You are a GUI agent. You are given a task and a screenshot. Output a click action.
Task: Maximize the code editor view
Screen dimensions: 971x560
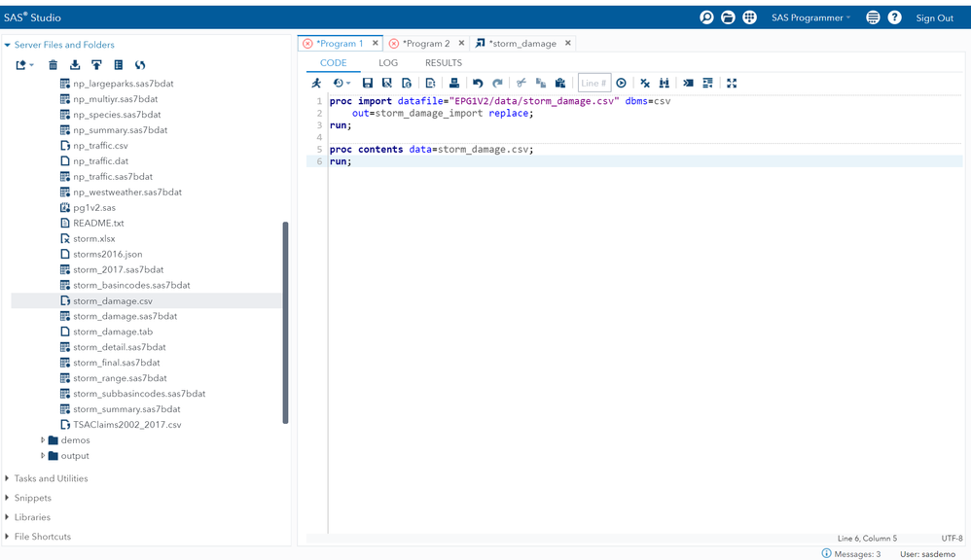(732, 84)
